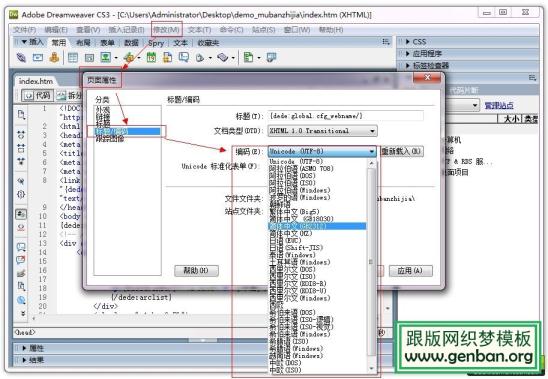The image size is (548, 379).
Task: Click the 应用(A) button
Action: 411,271
